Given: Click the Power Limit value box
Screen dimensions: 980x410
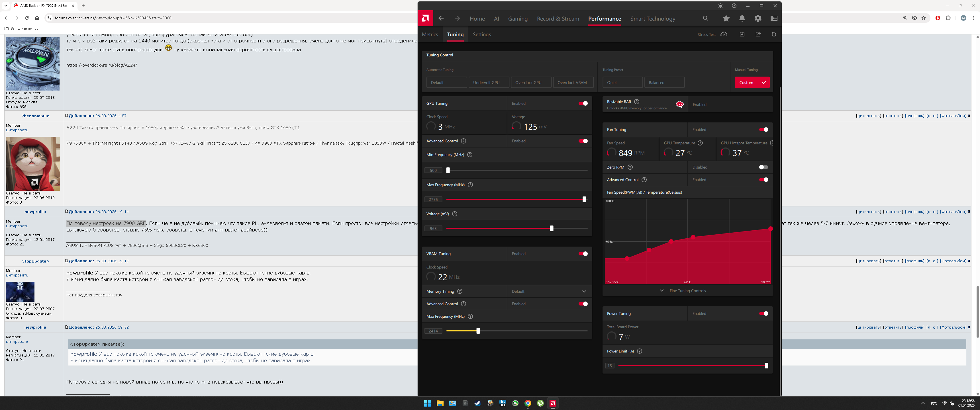Looking at the screenshot, I should coord(610,366).
